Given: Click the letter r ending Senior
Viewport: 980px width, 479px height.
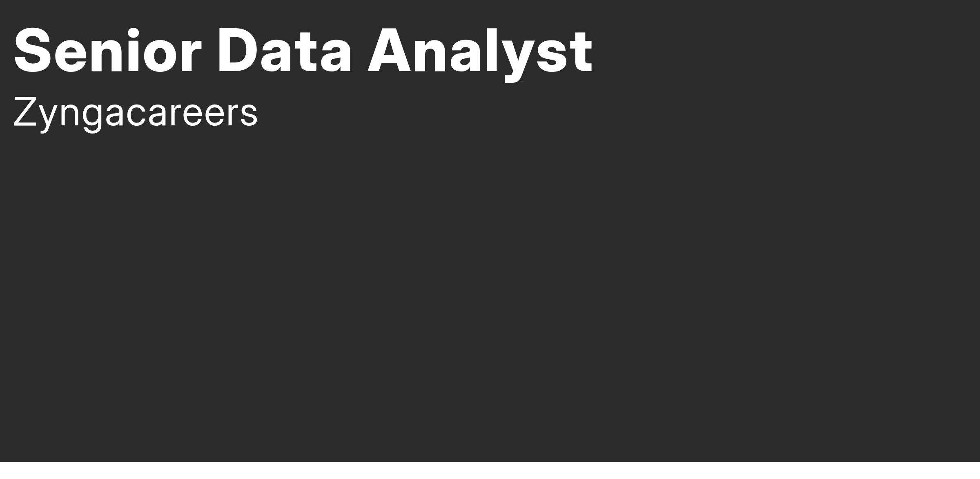Looking at the screenshot, I should (x=190, y=56).
